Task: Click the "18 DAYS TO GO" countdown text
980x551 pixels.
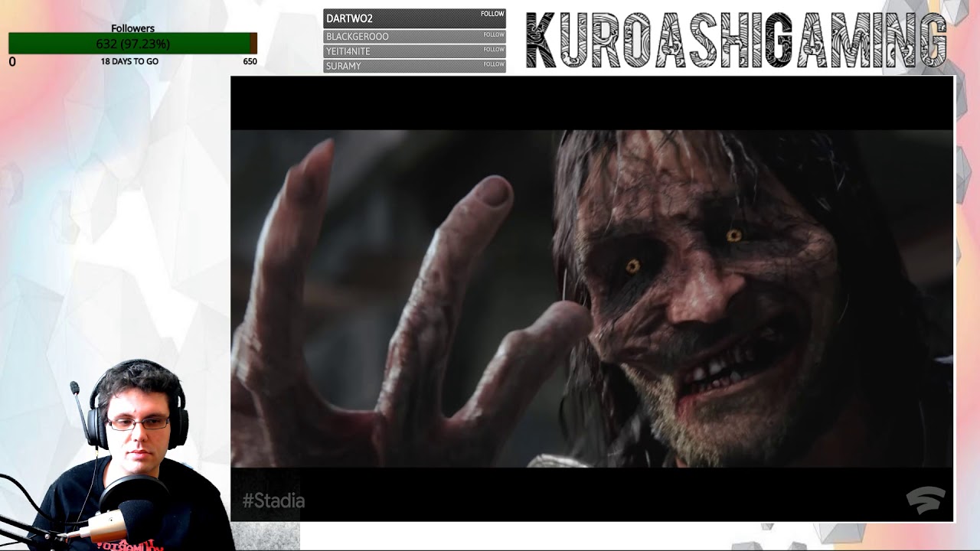Action: (x=129, y=61)
